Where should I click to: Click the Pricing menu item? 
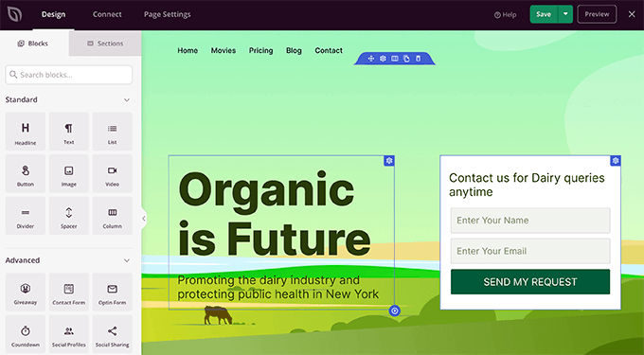(260, 50)
